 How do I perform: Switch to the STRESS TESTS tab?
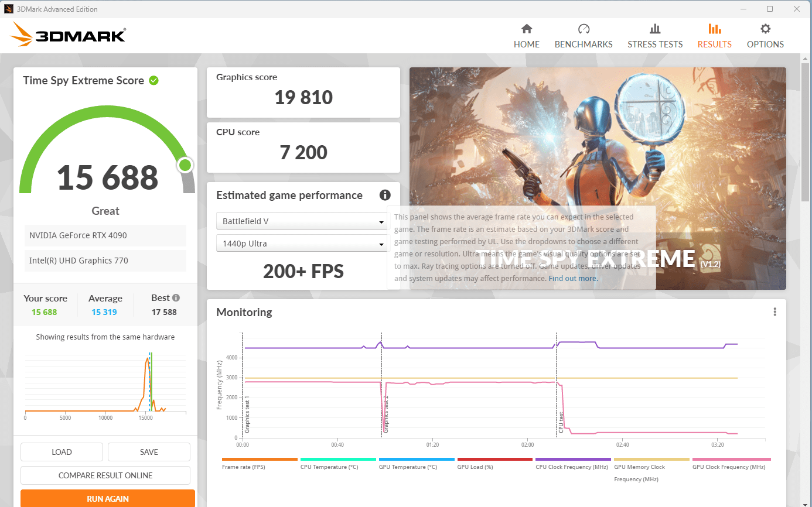[655, 36]
